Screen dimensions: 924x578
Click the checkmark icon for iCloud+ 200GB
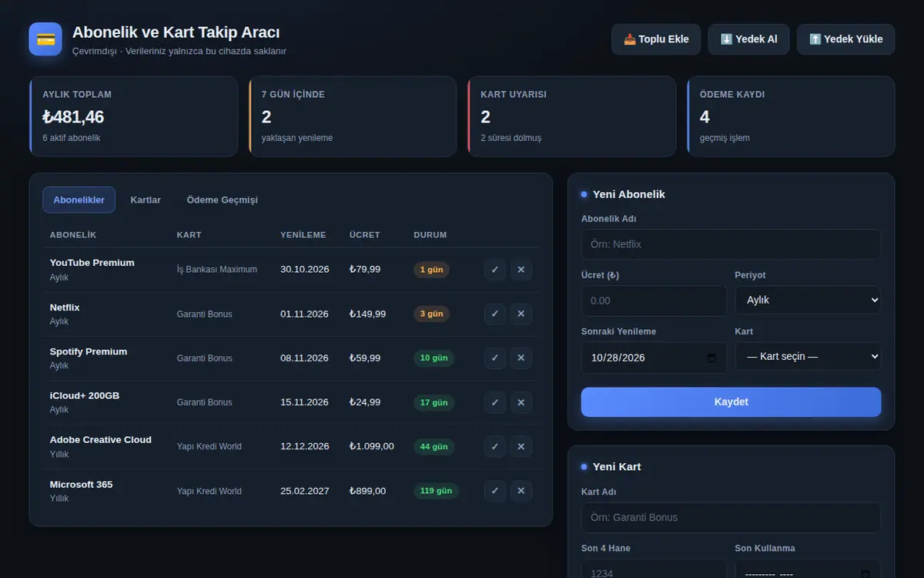495,402
